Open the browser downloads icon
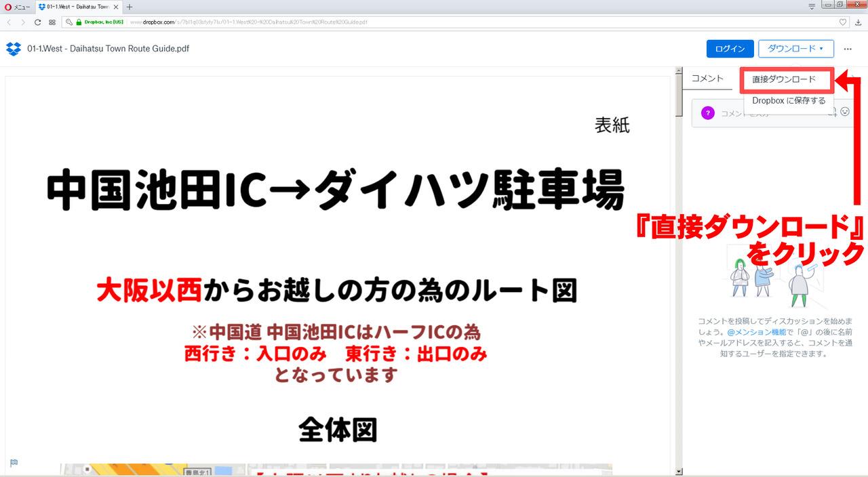 point(859,22)
